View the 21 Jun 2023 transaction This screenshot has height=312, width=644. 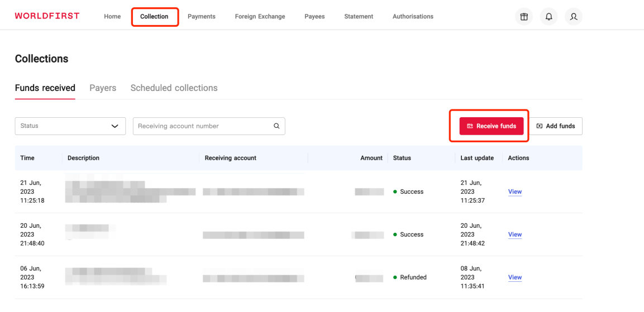coord(514,192)
